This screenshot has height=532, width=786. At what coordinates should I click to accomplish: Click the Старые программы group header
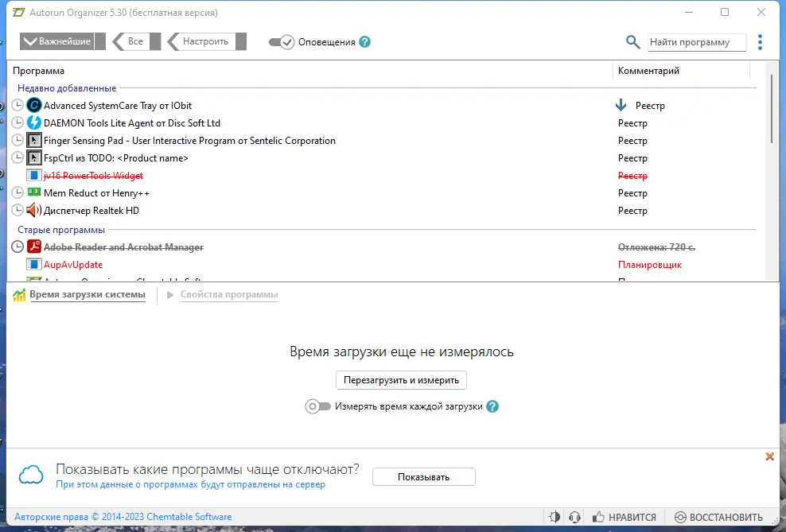[61, 230]
